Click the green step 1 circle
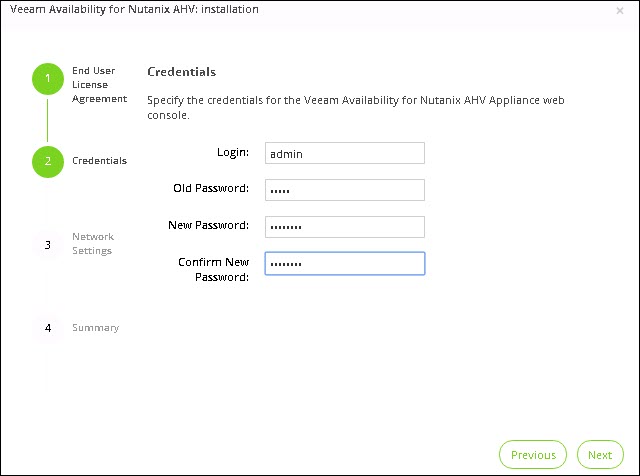640x476 pixels. 47,79
